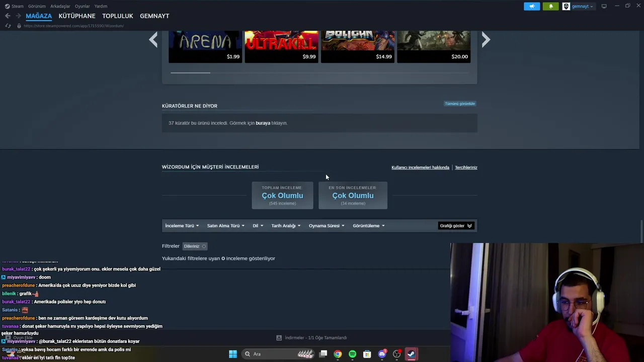Screen dimensions: 644x362
Task: Switch to the MAĞAZA tab
Action: [x=39, y=16]
